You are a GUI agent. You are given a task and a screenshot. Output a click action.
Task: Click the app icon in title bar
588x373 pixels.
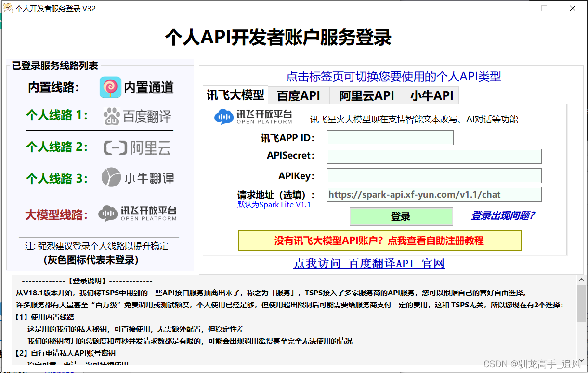coord(8,8)
